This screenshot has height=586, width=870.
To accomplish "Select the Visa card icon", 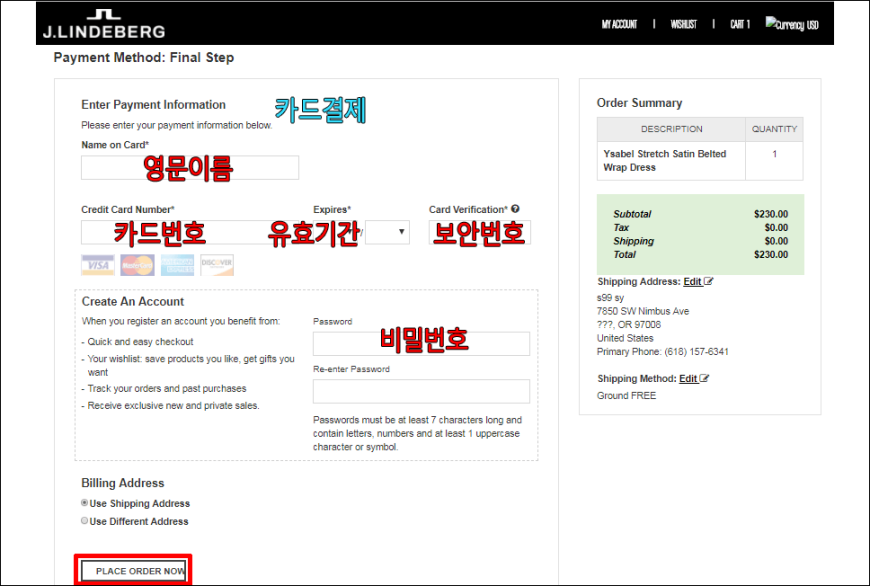I will pos(98,265).
